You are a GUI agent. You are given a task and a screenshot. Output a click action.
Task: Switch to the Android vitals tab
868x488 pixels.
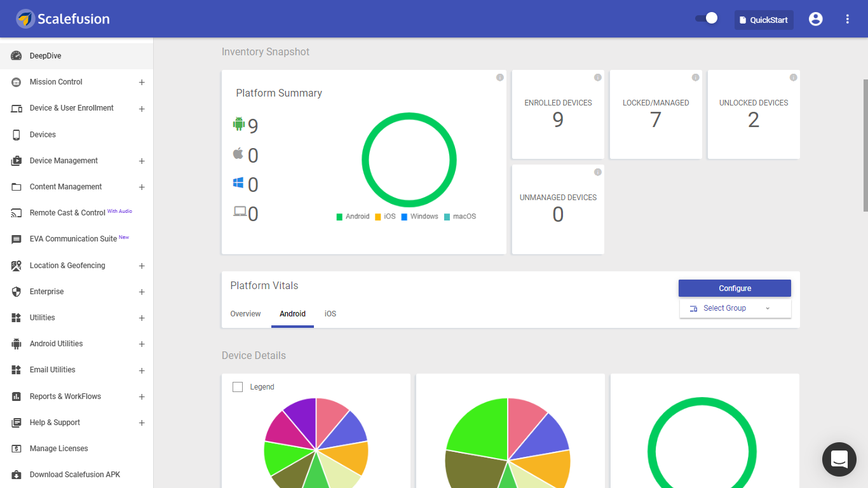292,314
